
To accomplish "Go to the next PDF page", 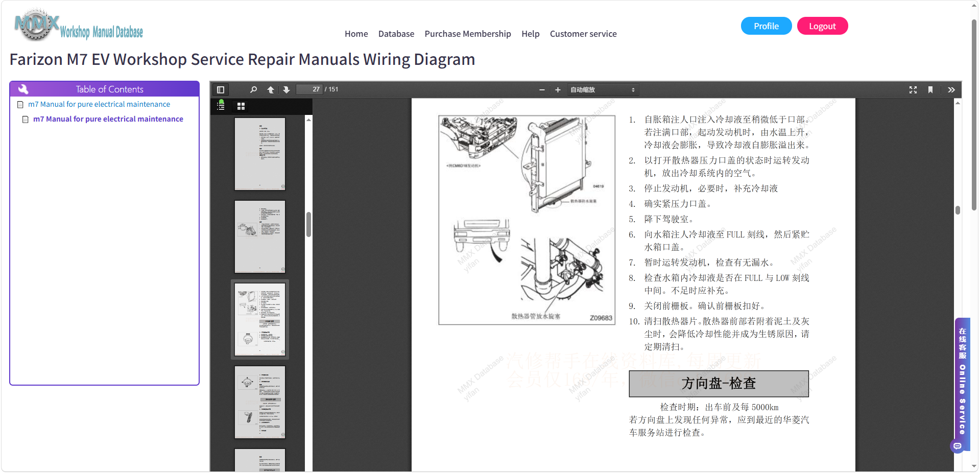I will click(286, 90).
